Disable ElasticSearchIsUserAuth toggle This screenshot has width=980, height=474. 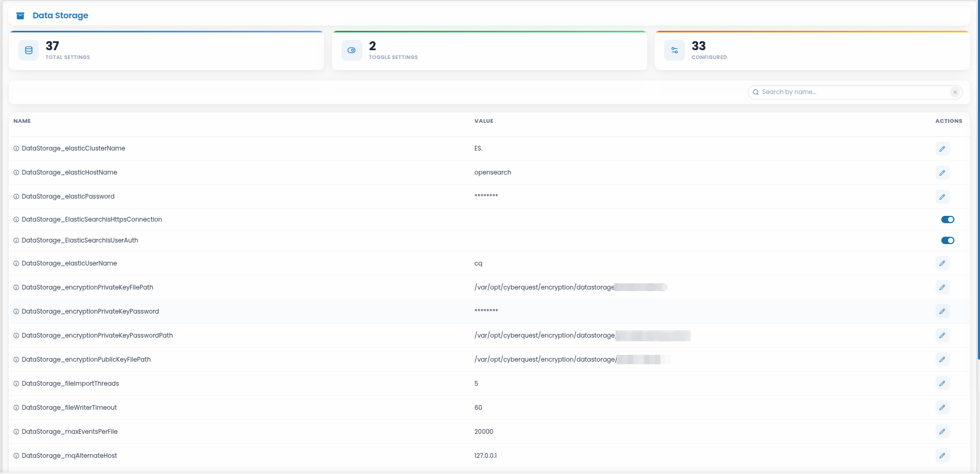[x=948, y=240]
